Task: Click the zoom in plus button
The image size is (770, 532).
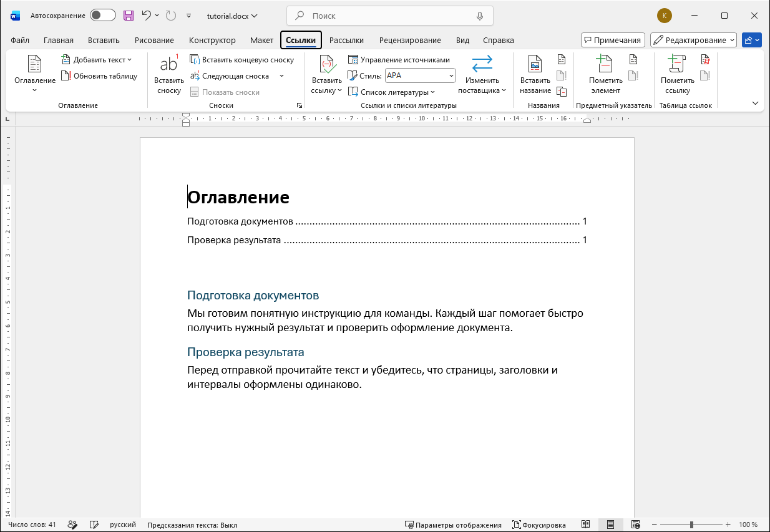Action: pos(728,525)
